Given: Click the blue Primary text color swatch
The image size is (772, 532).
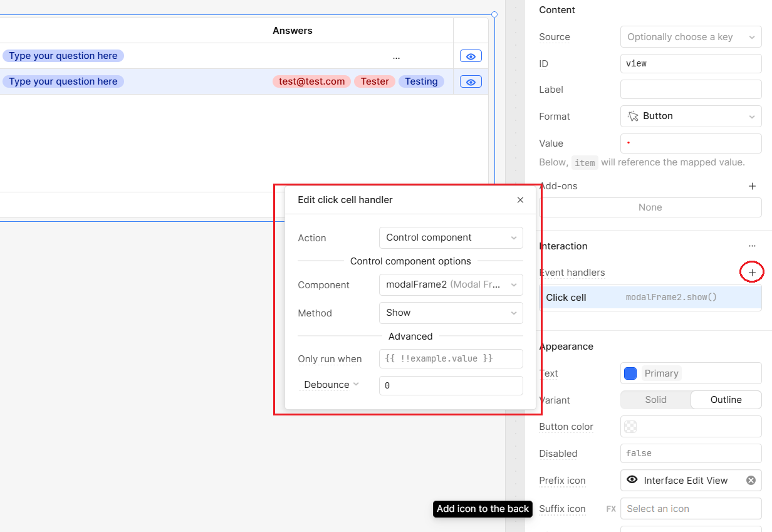Looking at the screenshot, I should click(x=630, y=373).
